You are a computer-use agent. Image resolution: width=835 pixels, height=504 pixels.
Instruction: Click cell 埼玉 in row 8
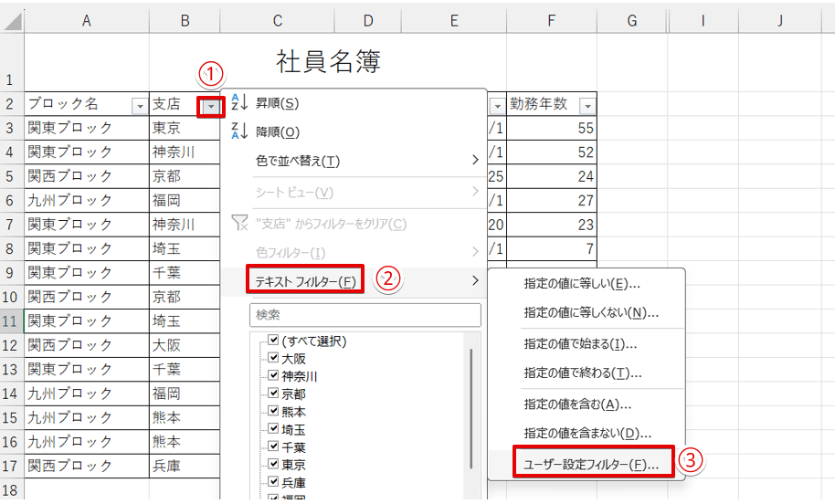(x=185, y=248)
